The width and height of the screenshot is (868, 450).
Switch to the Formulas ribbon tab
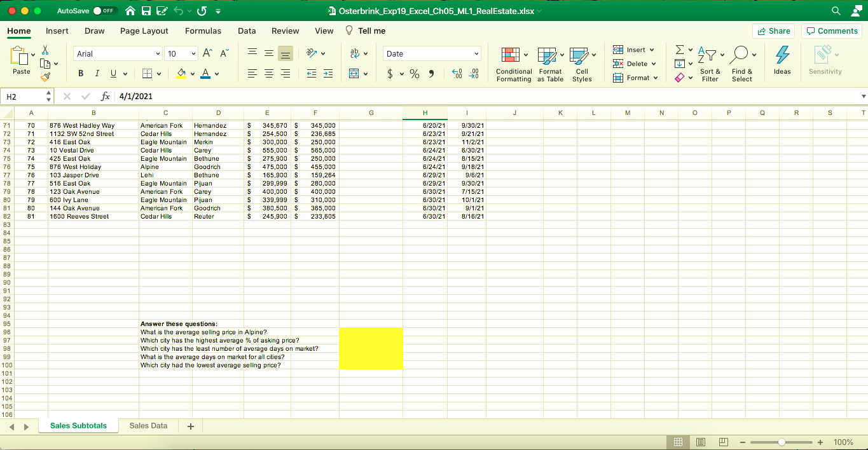[x=203, y=31]
